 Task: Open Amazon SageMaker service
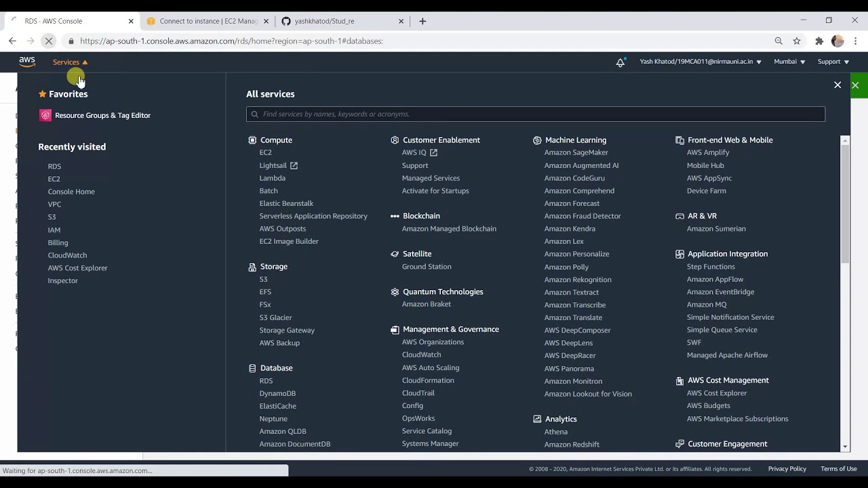coord(576,152)
